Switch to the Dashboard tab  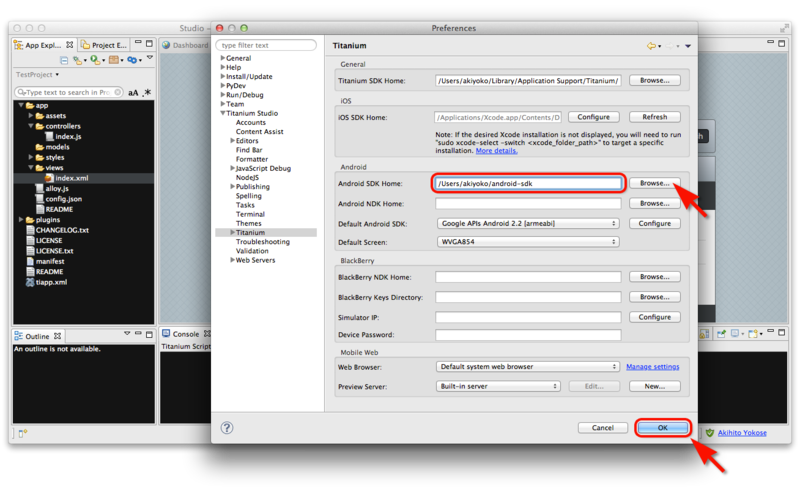[x=186, y=45]
